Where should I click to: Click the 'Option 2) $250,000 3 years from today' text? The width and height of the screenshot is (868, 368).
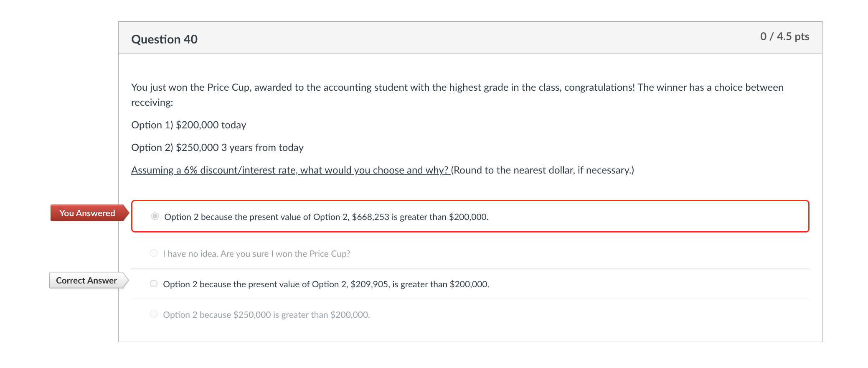click(217, 147)
